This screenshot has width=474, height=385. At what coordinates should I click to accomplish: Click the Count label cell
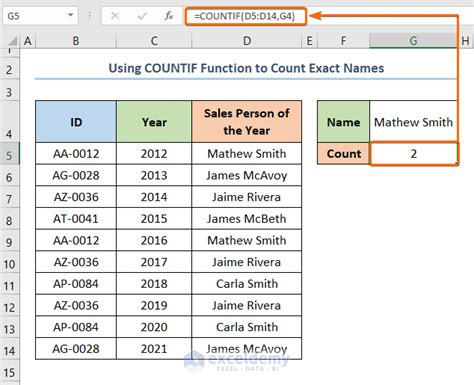coord(343,154)
